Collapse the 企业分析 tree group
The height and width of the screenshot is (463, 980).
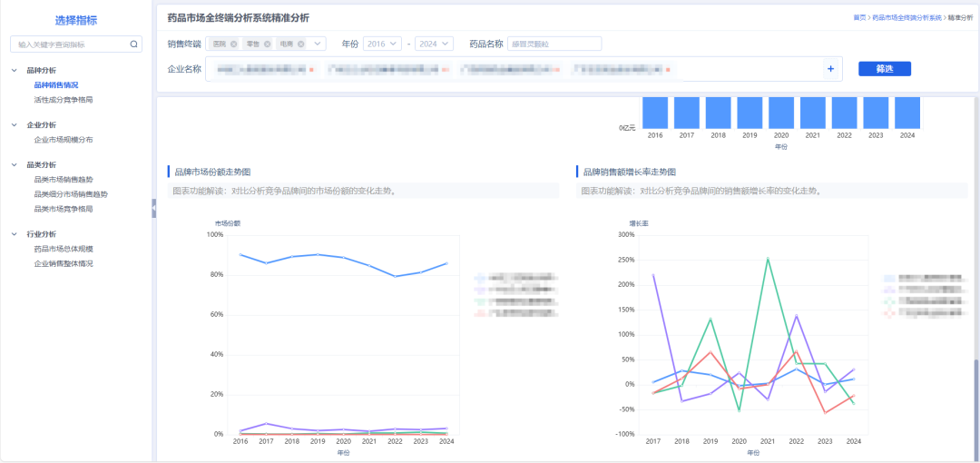15,125
